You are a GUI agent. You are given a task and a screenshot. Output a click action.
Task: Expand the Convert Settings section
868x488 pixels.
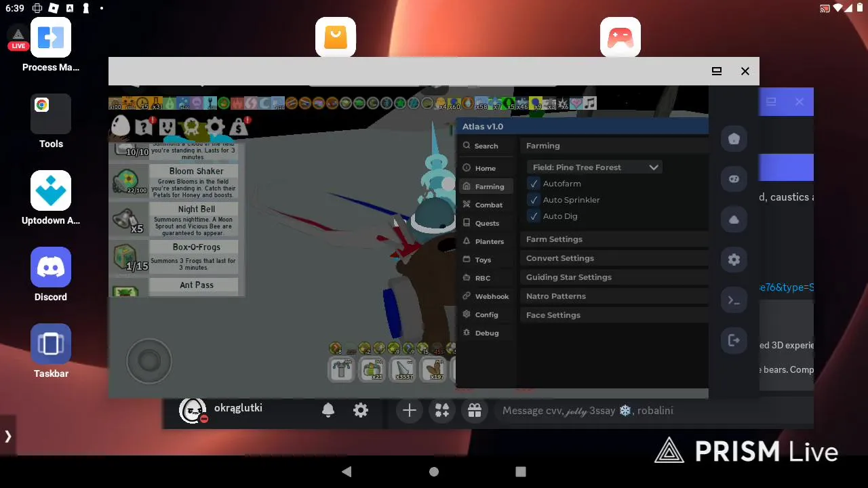(x=614, y=258)
